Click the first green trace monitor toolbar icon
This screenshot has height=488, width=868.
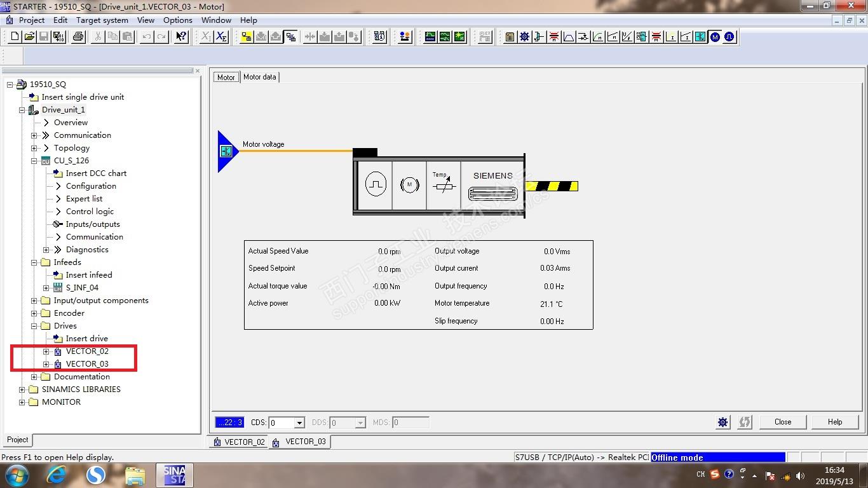(x=430, y=37)
